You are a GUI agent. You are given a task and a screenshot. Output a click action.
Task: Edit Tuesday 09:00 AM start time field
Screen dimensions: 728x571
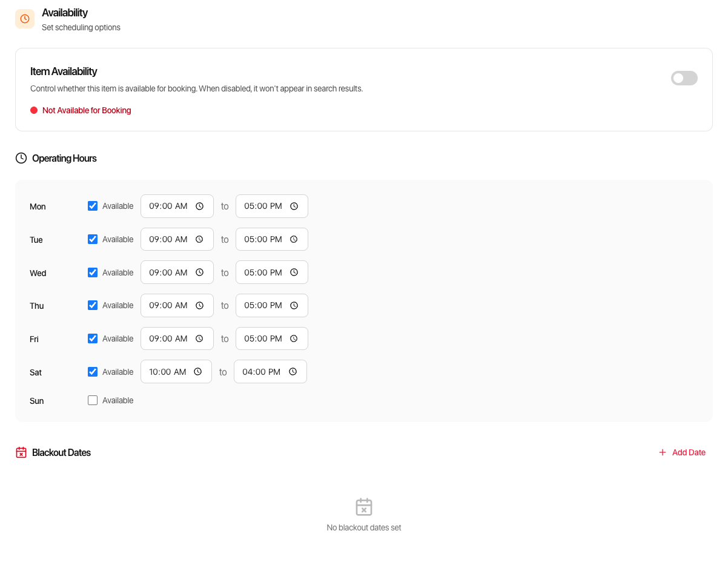(177, 239)
